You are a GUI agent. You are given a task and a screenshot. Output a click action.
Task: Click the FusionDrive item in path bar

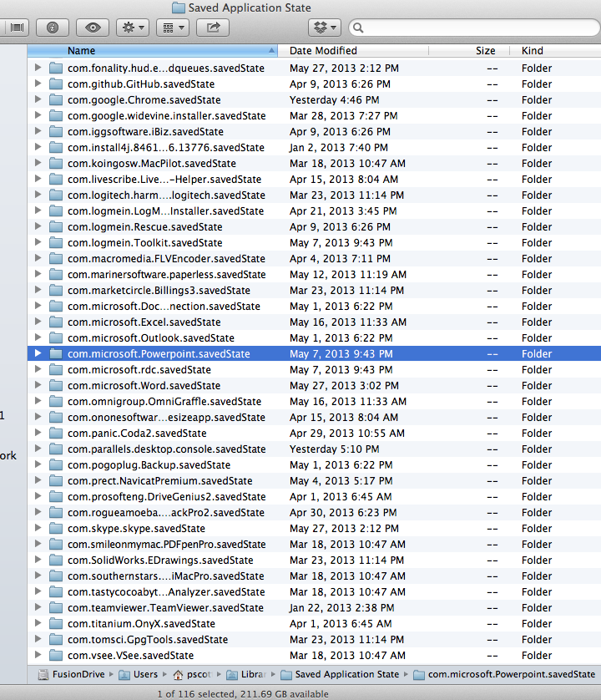71,674
